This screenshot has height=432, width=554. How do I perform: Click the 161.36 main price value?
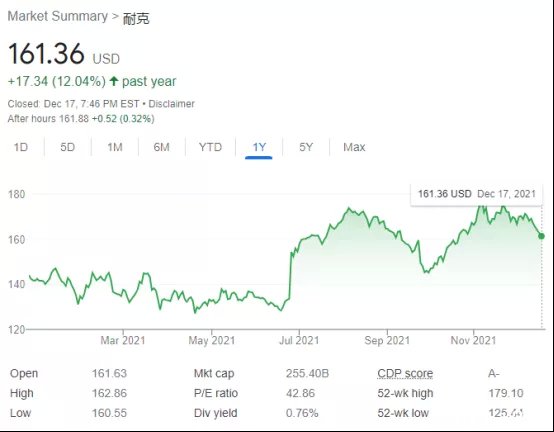pos(46,54)
